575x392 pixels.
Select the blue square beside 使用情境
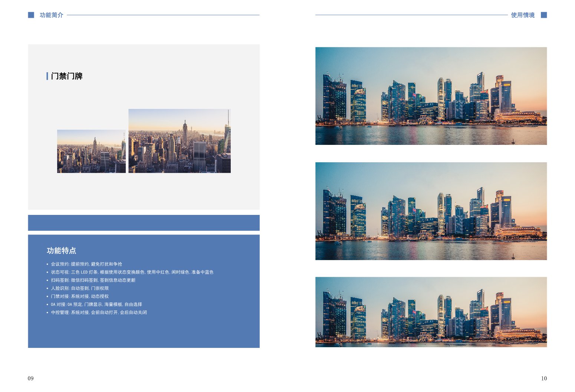point(544,15)
